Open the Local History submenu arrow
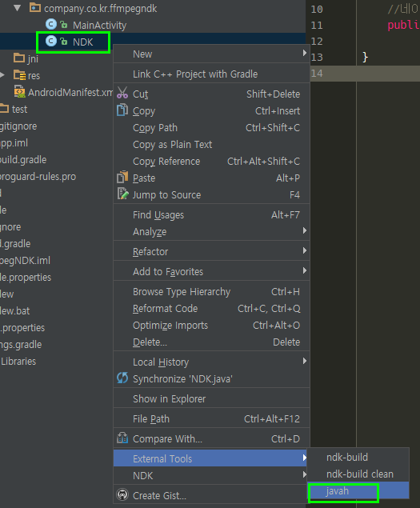Viewport: 420px width, 508px height. pyautogui.click(x=304, y=362)
